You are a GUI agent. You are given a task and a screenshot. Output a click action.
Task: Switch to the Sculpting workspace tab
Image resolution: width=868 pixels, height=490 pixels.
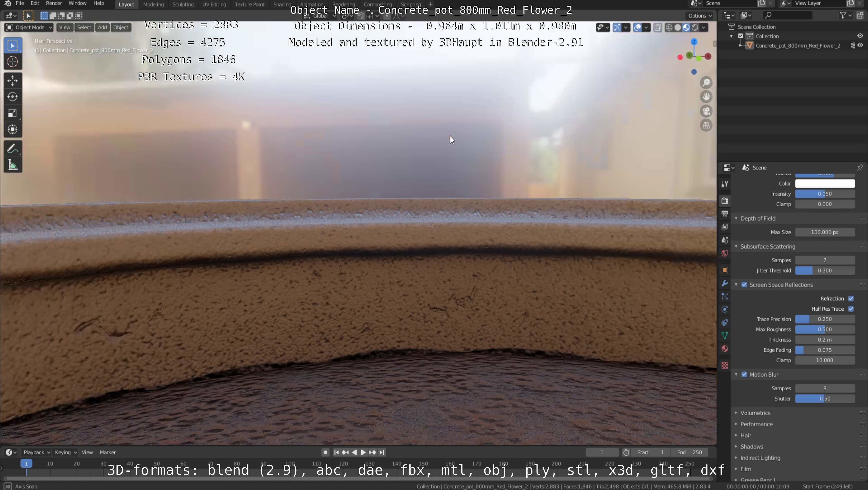183,4
